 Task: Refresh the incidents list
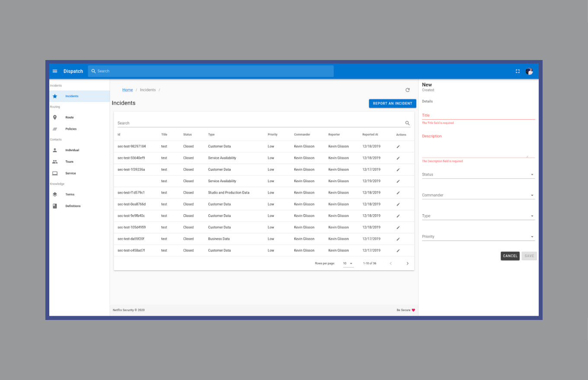[407, 90]
